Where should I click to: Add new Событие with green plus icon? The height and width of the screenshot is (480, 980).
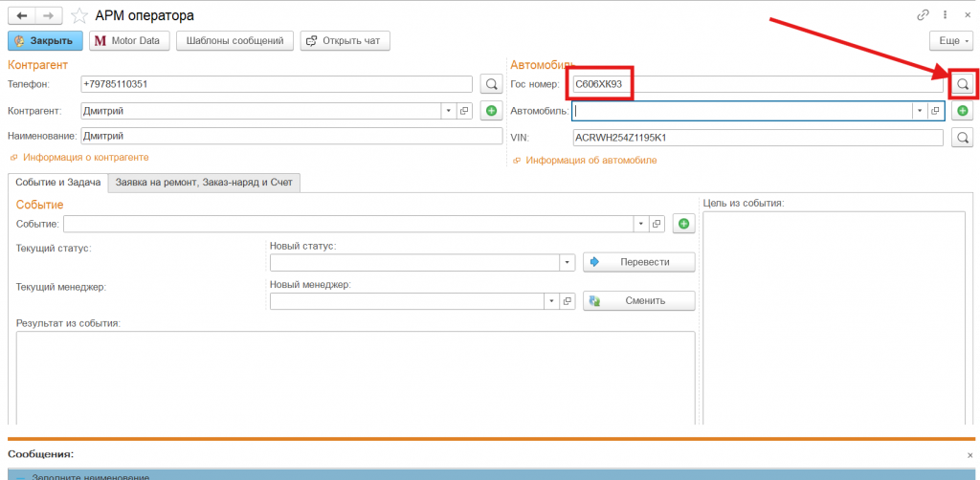[x=683, y=224]
